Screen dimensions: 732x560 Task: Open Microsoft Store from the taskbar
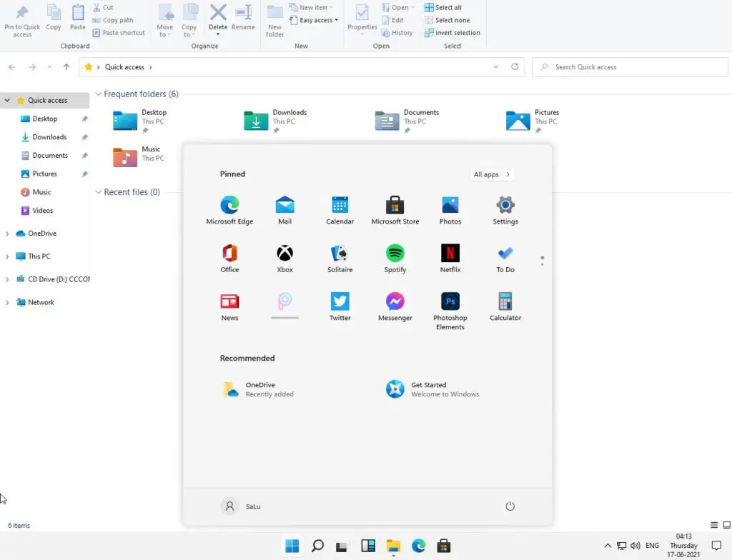[x=443, y=546]
